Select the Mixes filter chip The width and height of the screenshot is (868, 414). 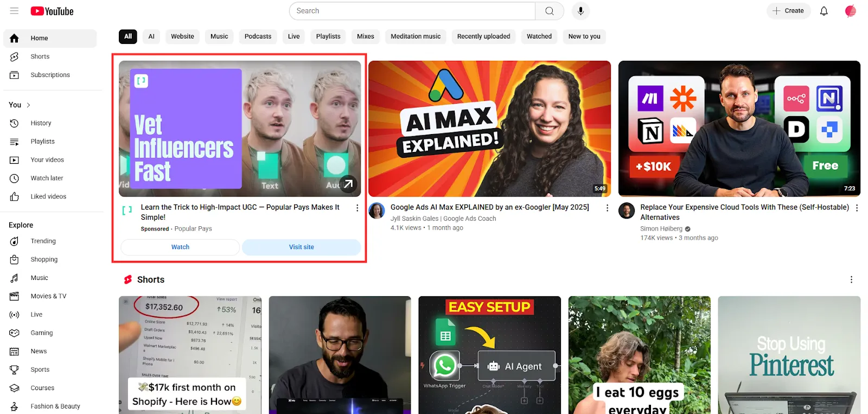coord(366,36)
